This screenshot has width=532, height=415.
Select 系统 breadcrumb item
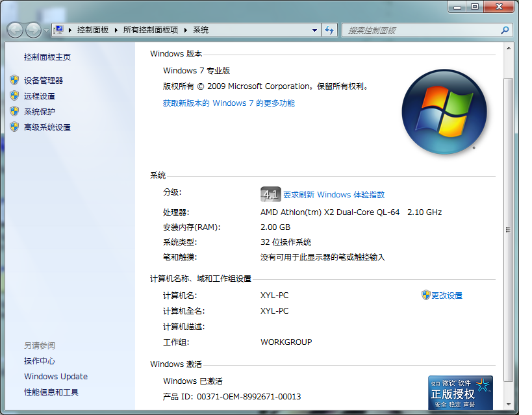[x=201, y=30]
